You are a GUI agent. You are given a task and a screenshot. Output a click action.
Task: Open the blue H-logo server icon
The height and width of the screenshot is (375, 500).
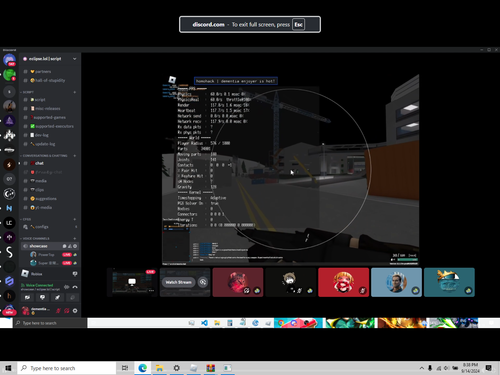[9, 208]
